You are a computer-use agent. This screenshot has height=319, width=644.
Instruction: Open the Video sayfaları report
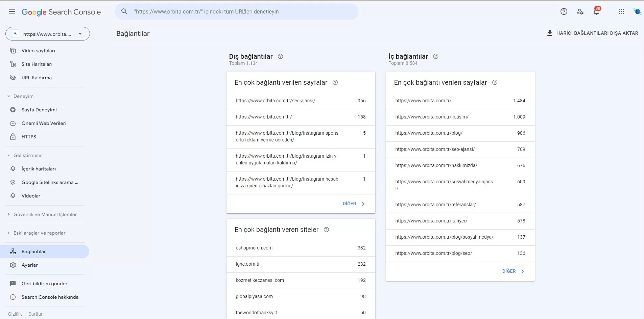(x=45, y=51)
